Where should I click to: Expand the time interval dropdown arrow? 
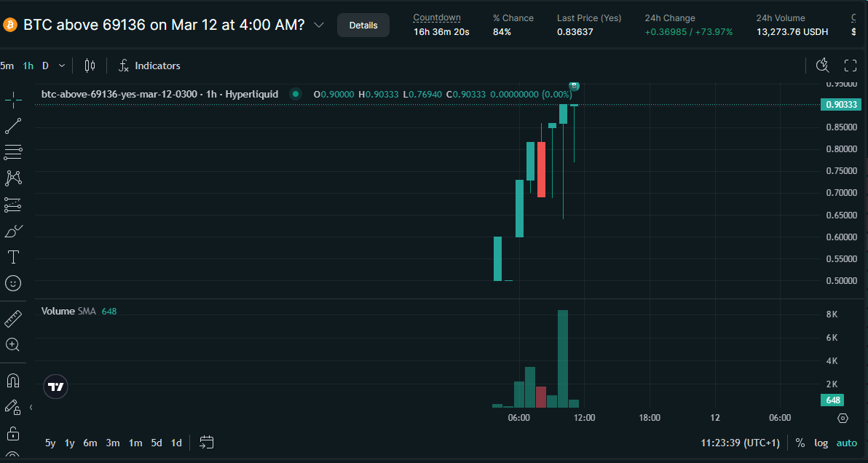[62, 66]
